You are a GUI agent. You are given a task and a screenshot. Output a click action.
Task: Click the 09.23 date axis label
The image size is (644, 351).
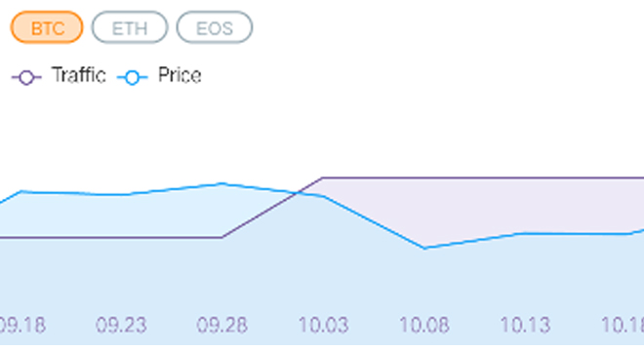[x=121, y=325]
